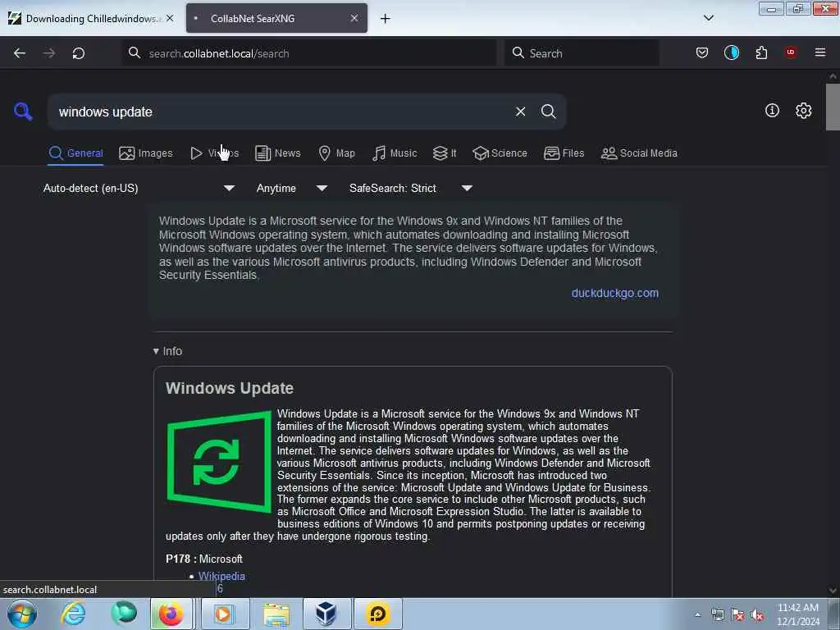The image size is (840, 630).
Task: Collapse the Info section
Action: coord(167,351)
